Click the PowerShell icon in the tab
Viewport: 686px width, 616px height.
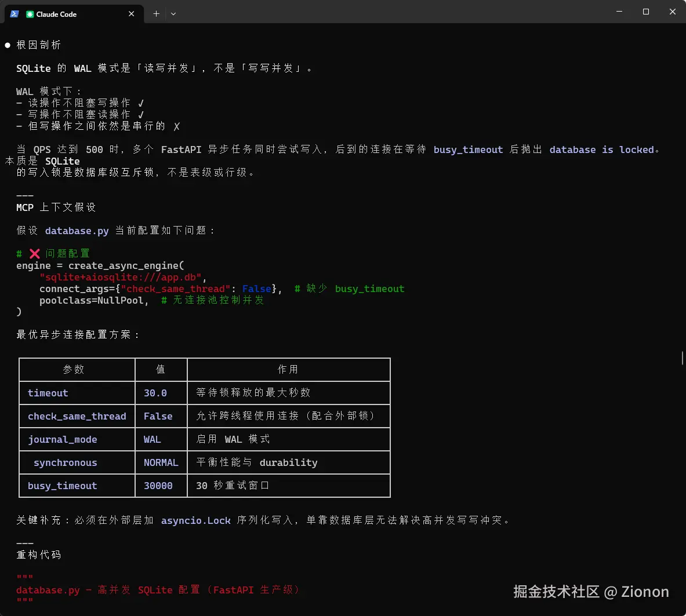click(14, 14)
